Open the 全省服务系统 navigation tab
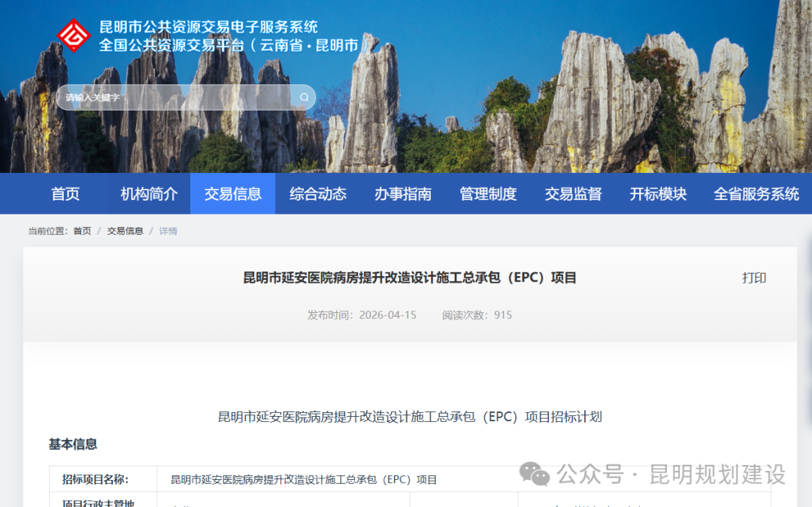 point(756,193)
